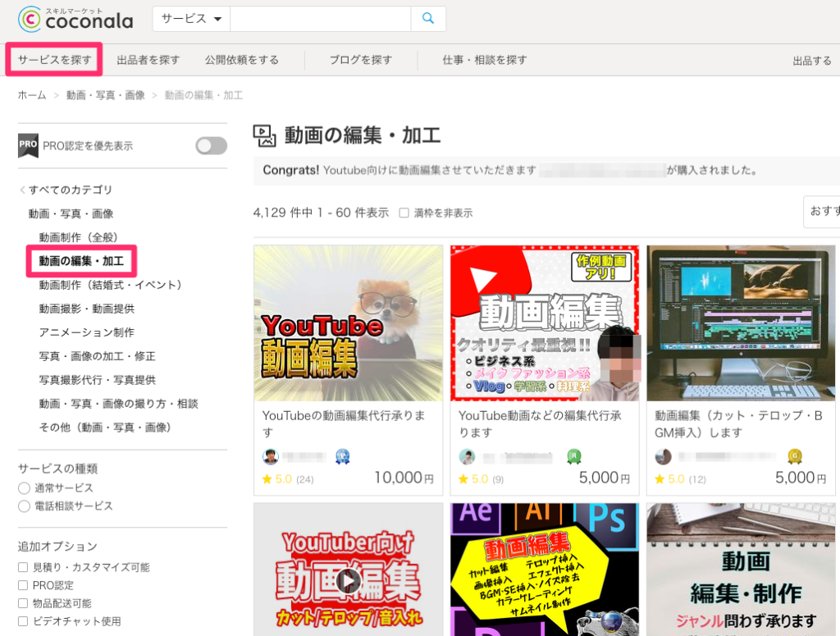This screenshot has width=840, height=636.
Task: Select その他（動画・写真・画像） category
Action: (105, 427)
